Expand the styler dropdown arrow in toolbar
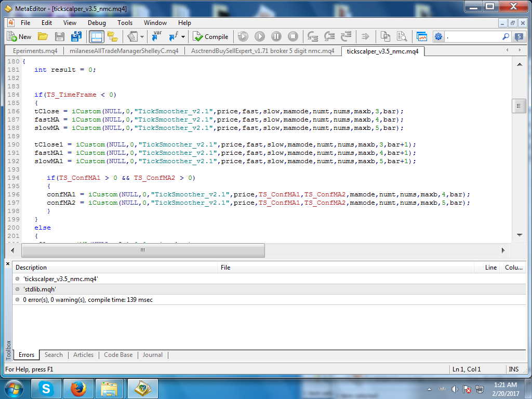Screen dimensions: 532x399 [x=141, y=37]
